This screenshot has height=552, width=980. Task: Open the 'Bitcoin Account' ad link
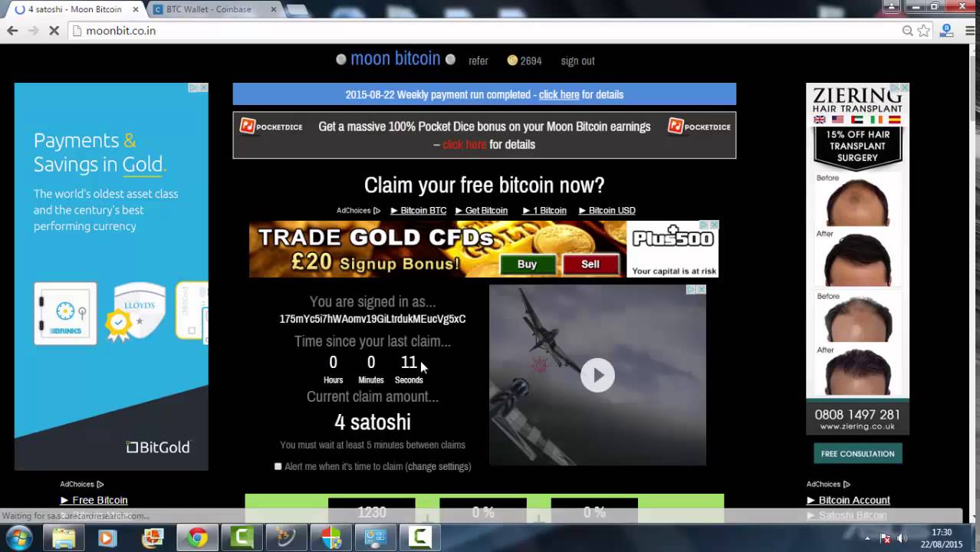pyautogui.click(x=849, y=500)
